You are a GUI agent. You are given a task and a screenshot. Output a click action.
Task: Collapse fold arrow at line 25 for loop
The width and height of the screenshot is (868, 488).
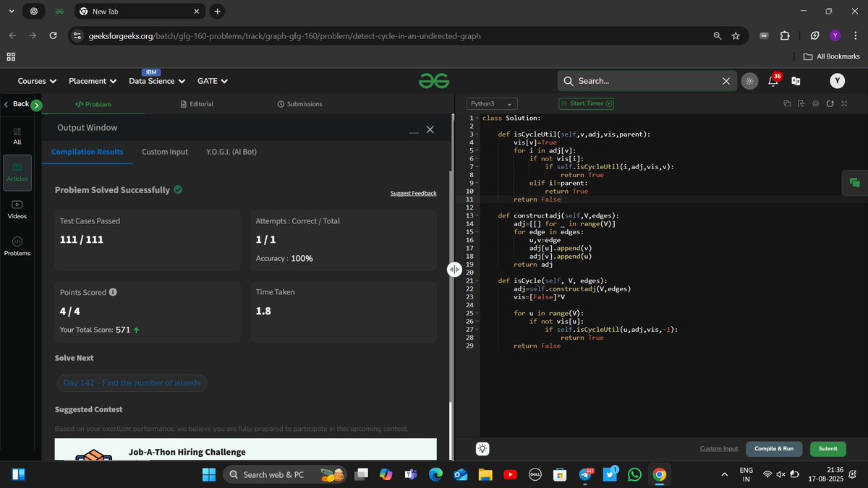pos(477,313)
